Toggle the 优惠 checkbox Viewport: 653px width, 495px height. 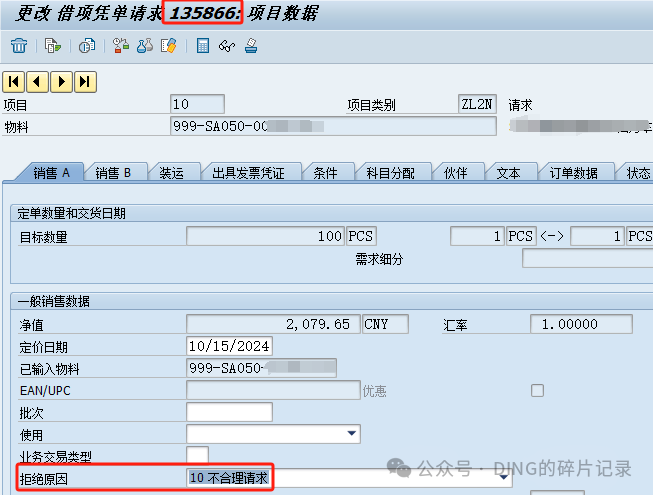coord(537,391)
